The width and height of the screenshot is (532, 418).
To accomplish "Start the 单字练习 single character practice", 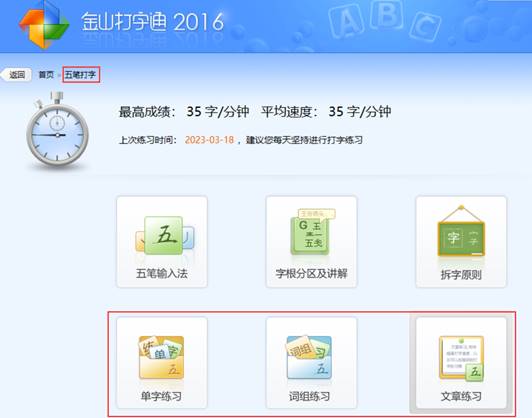I will coord(162,363).
